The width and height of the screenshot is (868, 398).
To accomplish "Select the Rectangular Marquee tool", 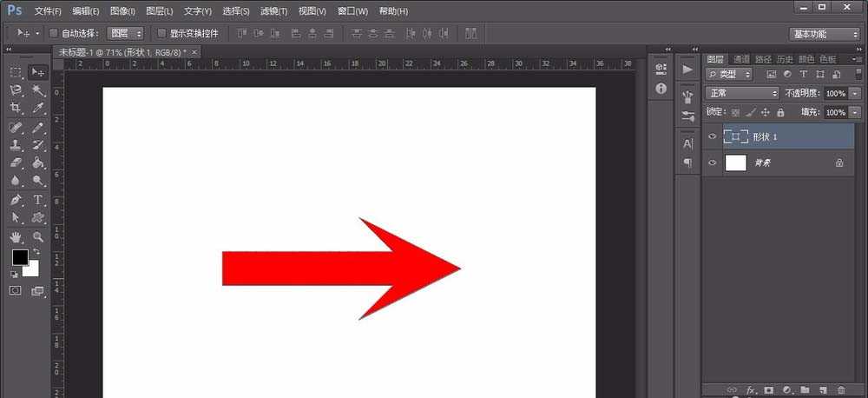I will tap(16, 73).
